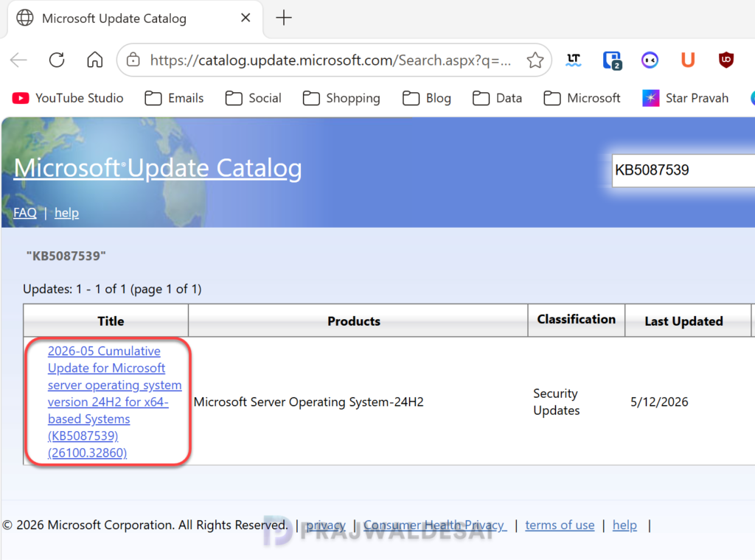Open the Star Pravah bookmark
Screen dimensions: 755x560
(685, 98)
